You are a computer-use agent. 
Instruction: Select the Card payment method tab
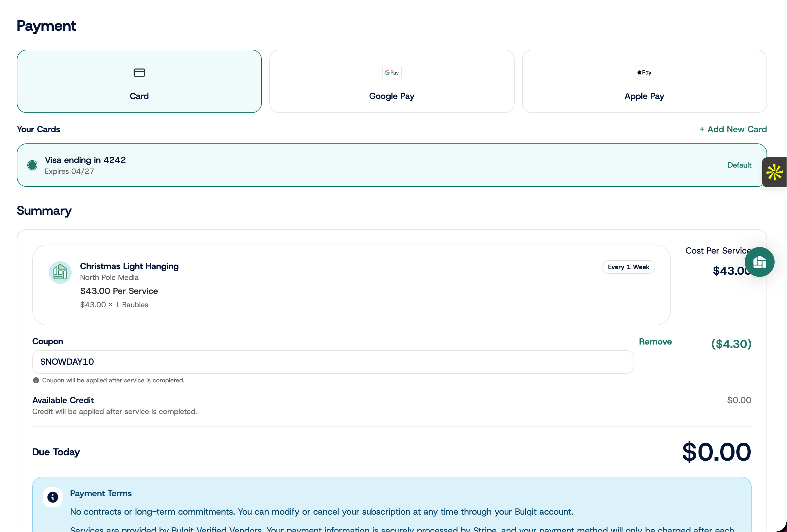click(x=139, y=81)
